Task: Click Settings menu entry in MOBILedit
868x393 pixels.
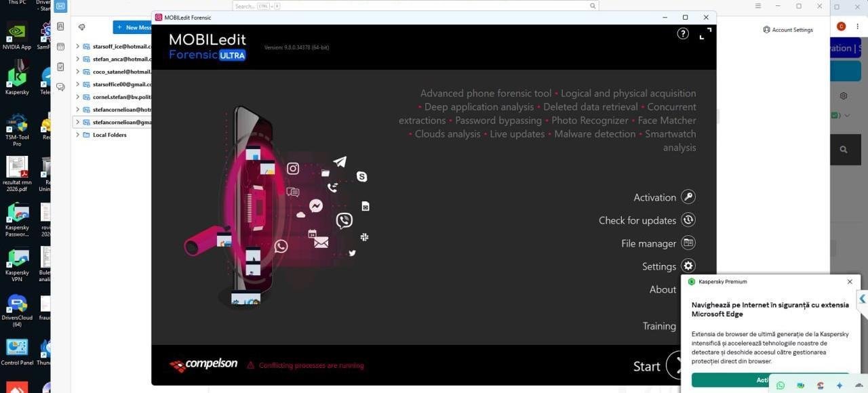Action: [x=659, y=267]
